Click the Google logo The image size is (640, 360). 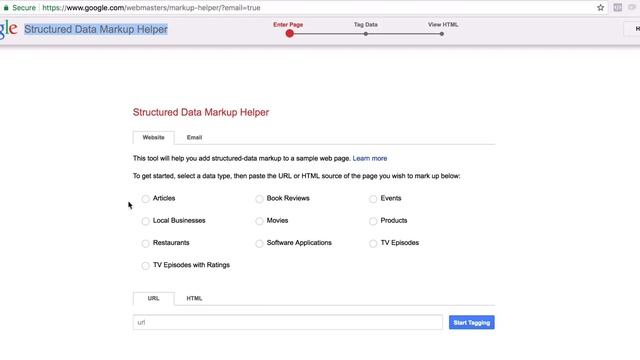[8, 29]
